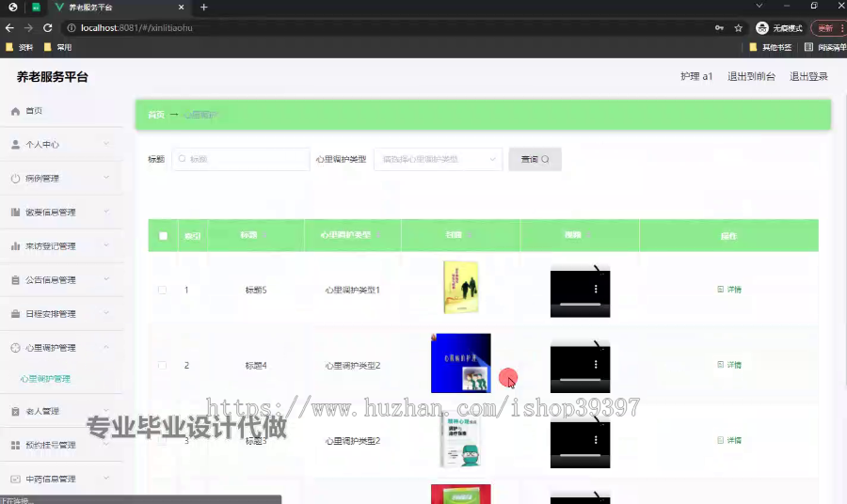Bookmark this page with the star icon
This screenshot has width=847, height=504.
[739, 28]
